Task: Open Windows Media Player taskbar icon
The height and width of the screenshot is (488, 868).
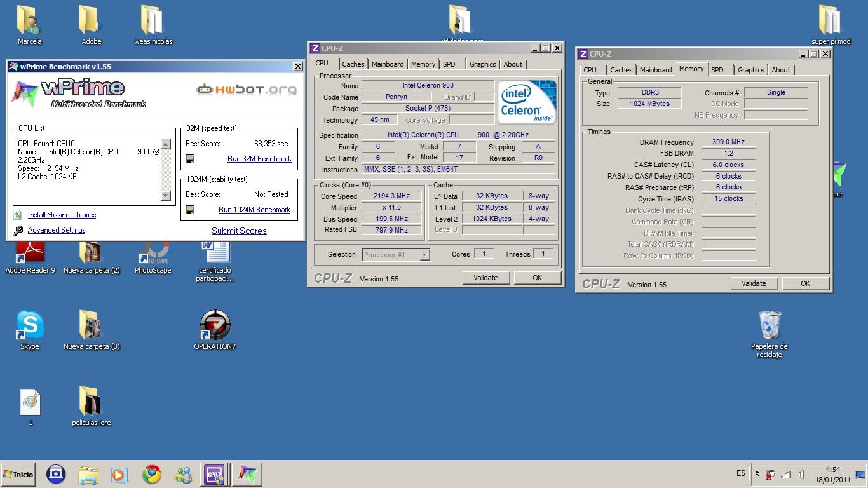Action: coord(119,474)
